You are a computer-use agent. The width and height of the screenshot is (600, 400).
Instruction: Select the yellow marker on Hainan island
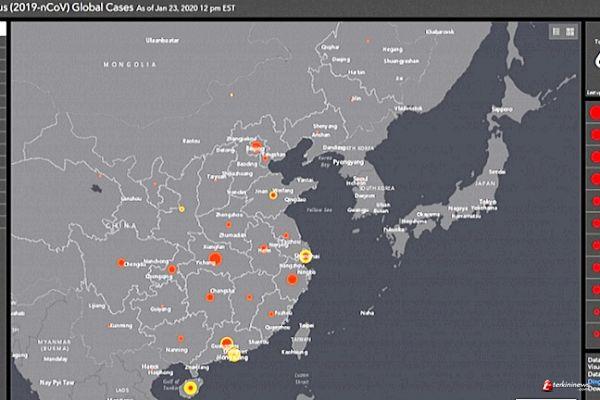click(190, 387)
